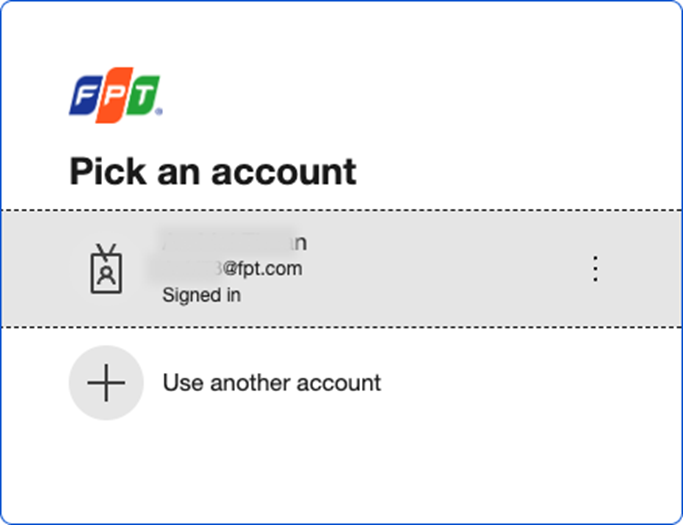Click the green T block in logo
Image resolution: width=683 pixels, height=525 pixels.
(x=142, y=96)
